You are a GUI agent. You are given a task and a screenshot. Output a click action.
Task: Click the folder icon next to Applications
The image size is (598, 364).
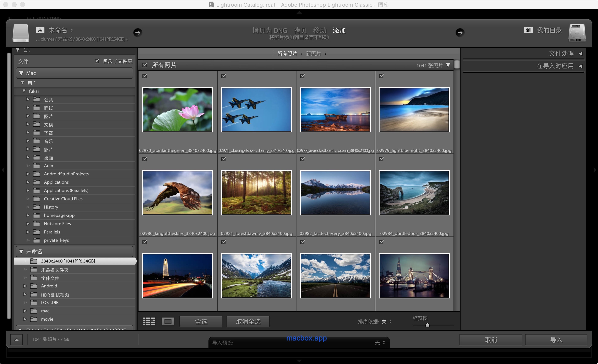click(37, 182)
